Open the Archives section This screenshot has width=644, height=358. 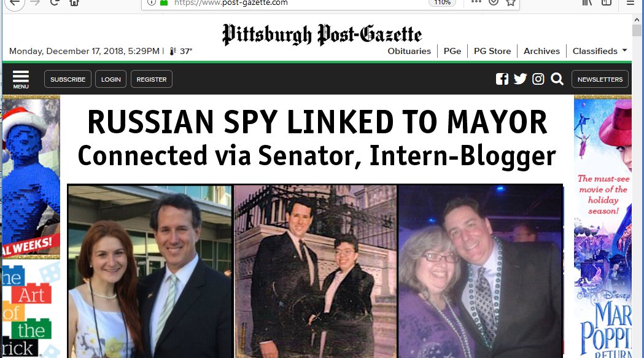tap(541, 51)
